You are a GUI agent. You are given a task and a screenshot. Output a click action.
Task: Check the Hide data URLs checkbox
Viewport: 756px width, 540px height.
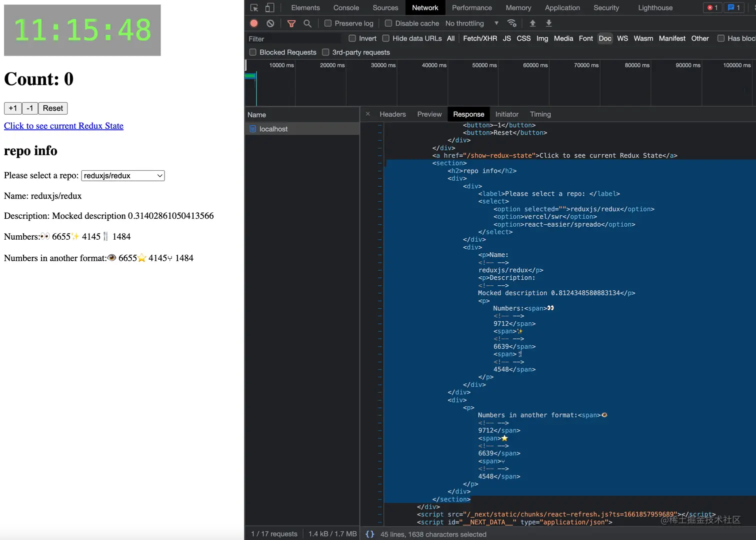pos(386,39)
